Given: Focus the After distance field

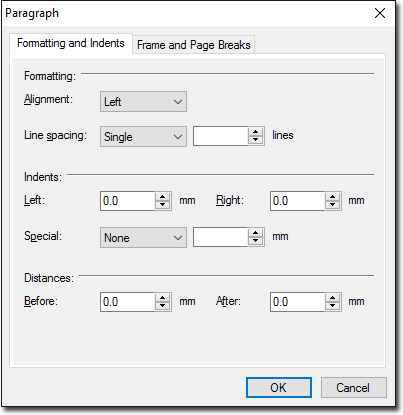Looking at the screenshot, I should click(298, 302).
